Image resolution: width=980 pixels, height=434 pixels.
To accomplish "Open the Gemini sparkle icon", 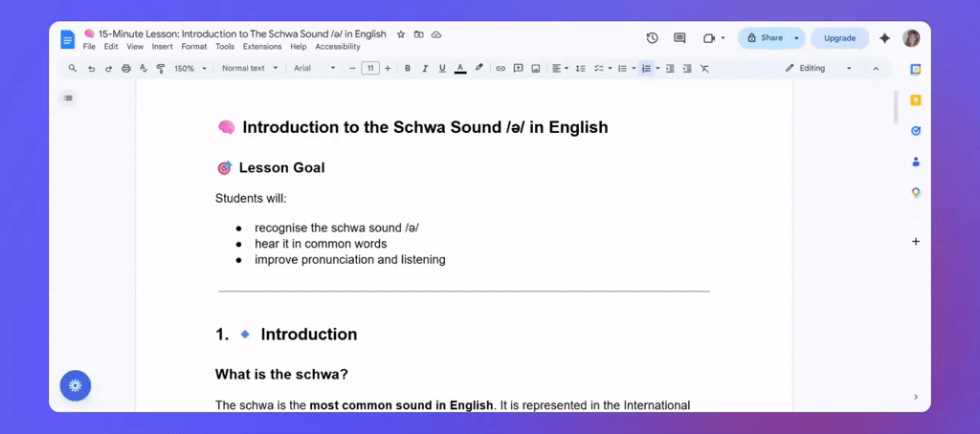I will (885, 38).
